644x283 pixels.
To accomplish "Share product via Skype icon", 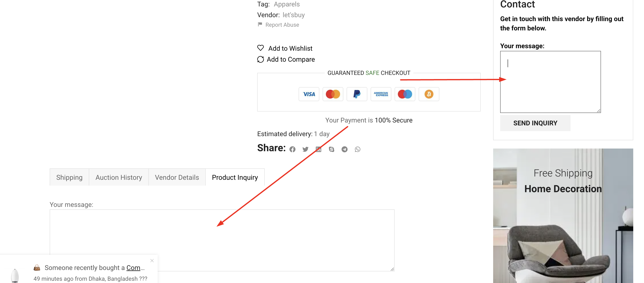I will pos(332,149).
